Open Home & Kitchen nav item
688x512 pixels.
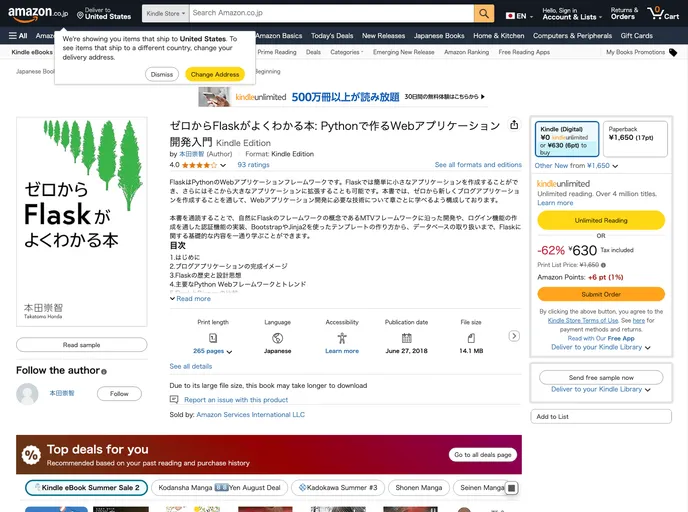tap(498, 36)
